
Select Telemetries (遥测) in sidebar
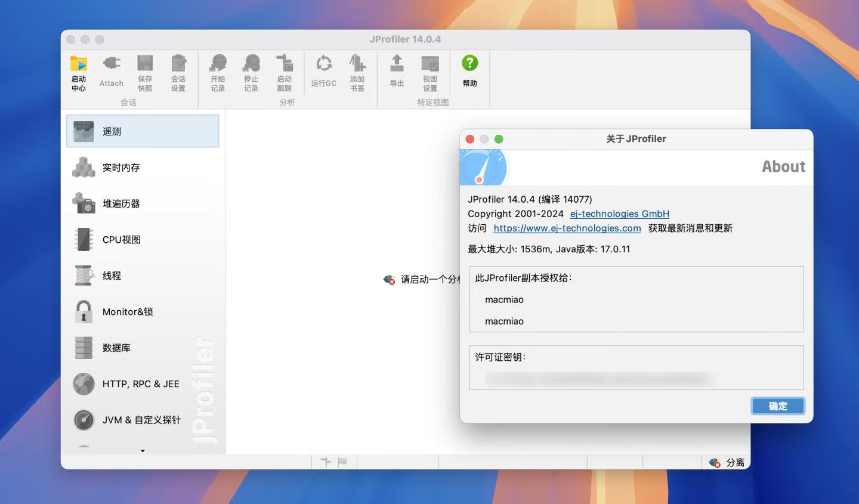(x=143, y=131)
